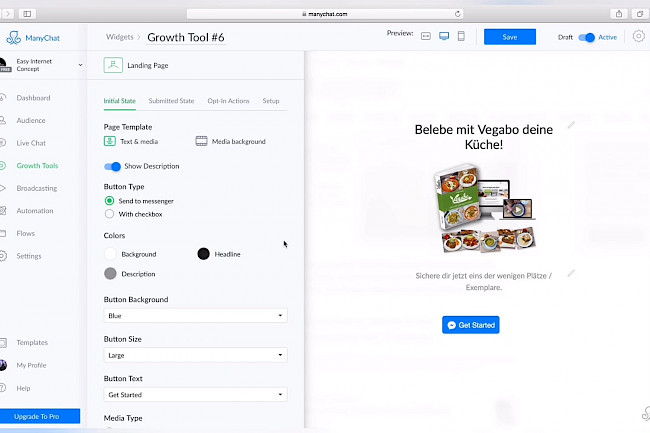
Task: Open the Headline color swatch
Action: point(204,254)
